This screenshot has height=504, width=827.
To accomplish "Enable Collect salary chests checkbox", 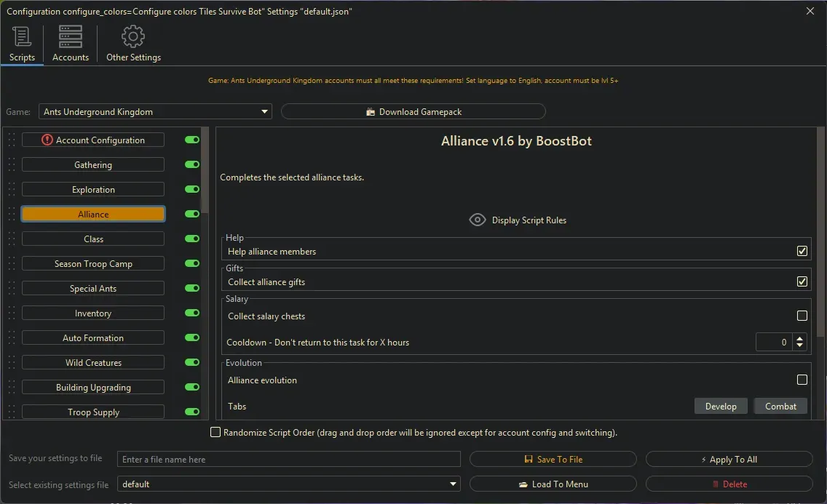I will tap(802, 316).
